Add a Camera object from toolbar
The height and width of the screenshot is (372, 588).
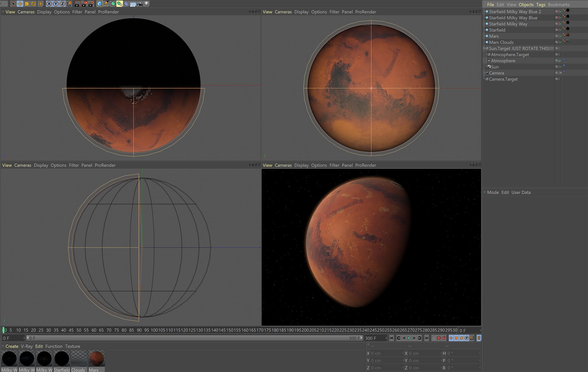coord(140,4)
